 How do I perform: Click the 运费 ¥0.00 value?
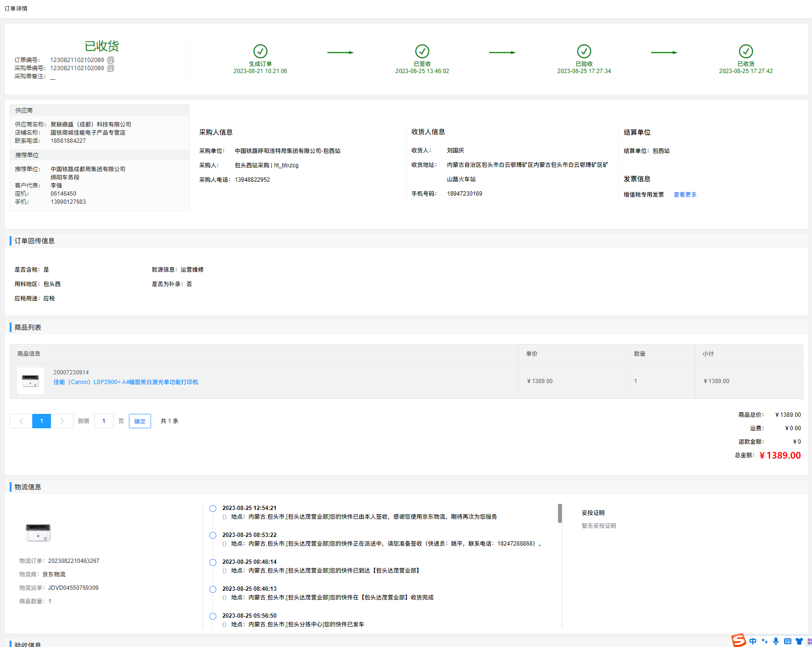[793, 428]
